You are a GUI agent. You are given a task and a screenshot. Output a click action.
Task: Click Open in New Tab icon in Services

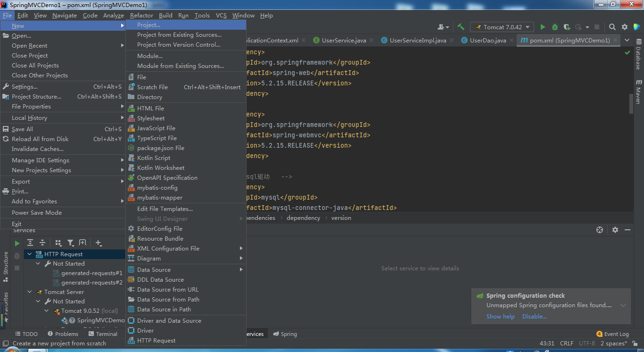[x=83, y=243]
